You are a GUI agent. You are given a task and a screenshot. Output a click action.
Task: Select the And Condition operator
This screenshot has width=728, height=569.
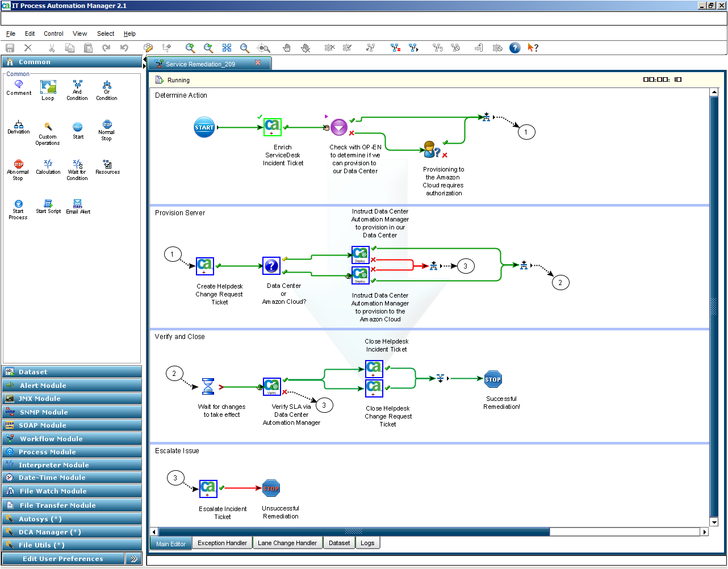pyautogui.click(x=77, y=90)
